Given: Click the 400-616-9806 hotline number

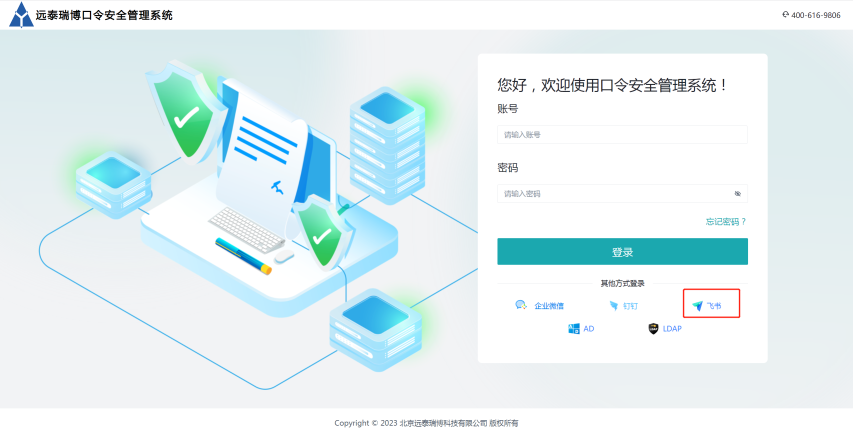Looking at the screenshot, I should coord(815,15).
